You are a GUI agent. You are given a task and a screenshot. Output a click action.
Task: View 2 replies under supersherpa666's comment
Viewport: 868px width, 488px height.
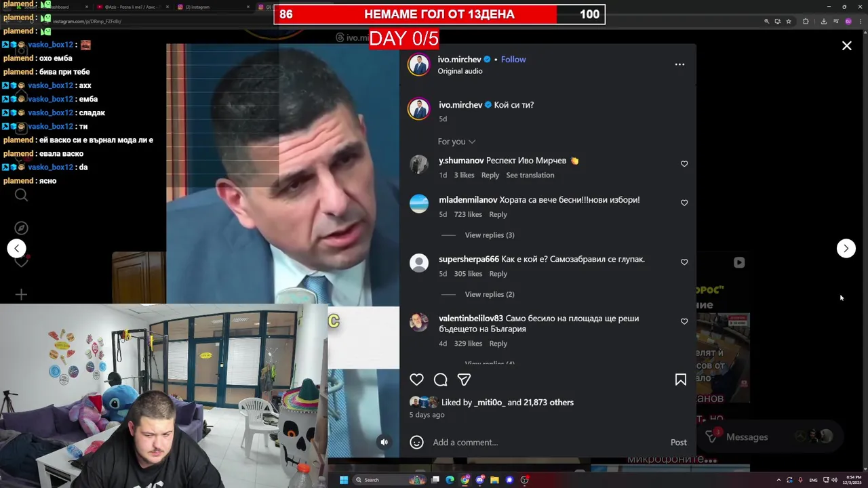489,294
